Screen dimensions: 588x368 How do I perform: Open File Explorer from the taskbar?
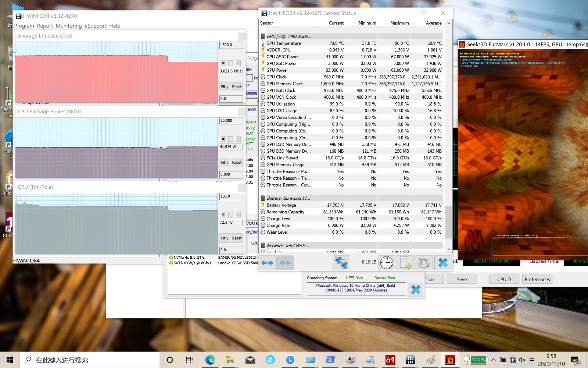pyautogui.click(x=230, y=360)
